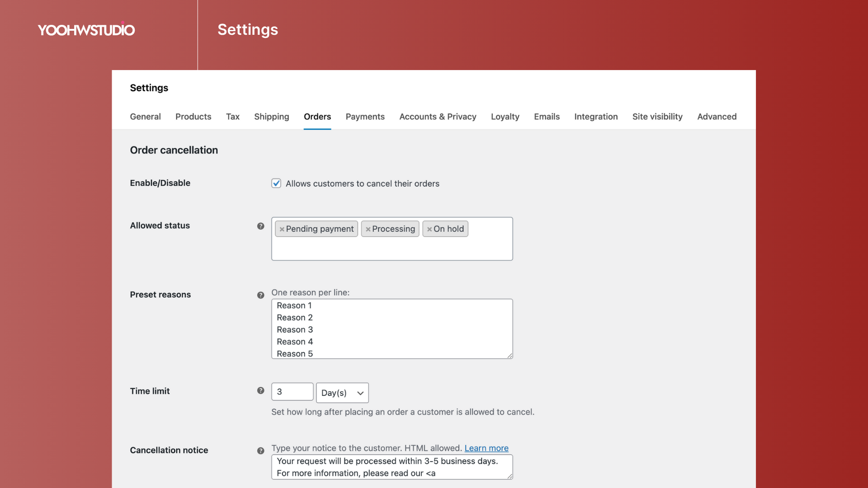Click the YOOHWSTUDIO logo
The width and height of the screenshot is (868, 488).
click(x=86, y=30)
